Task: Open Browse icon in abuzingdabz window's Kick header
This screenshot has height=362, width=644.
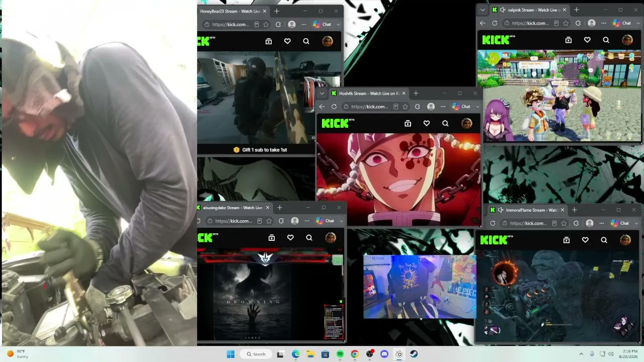Action: pos(272,238)
